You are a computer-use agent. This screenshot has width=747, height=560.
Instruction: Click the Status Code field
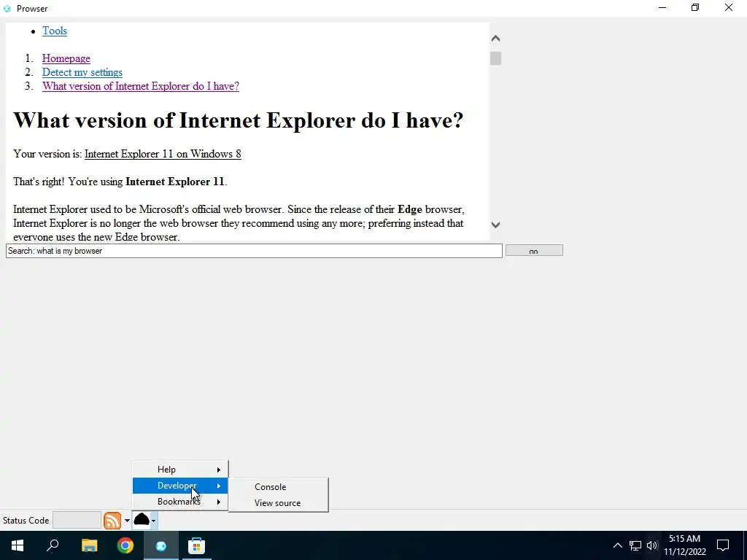(x=77, y=521)
